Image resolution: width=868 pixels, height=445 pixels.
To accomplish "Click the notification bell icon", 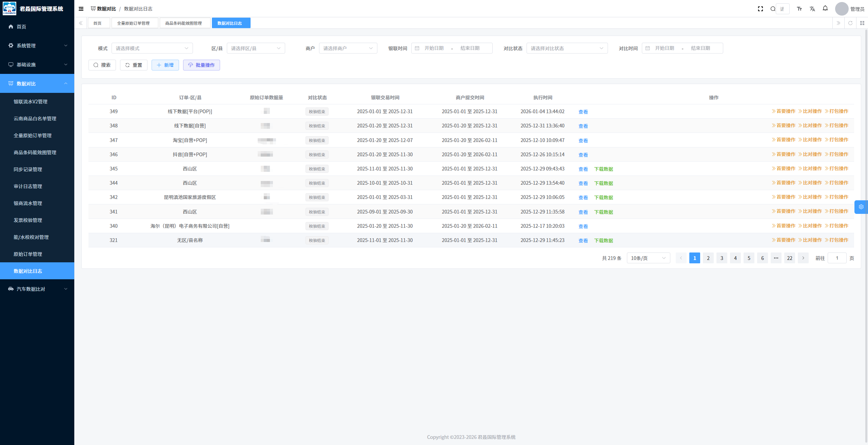I will tap(825, 8).
